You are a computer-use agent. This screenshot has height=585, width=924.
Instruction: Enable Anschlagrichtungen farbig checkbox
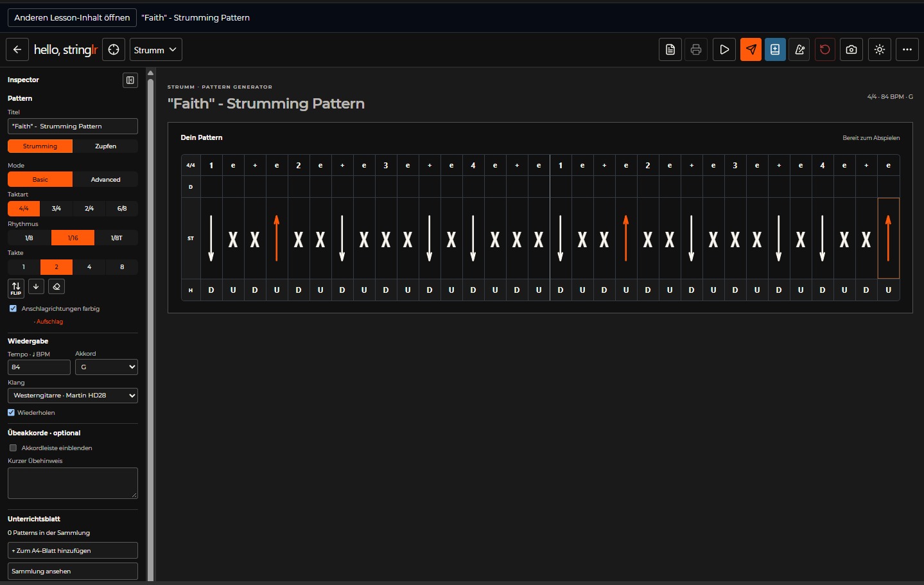tap(13, 308)
